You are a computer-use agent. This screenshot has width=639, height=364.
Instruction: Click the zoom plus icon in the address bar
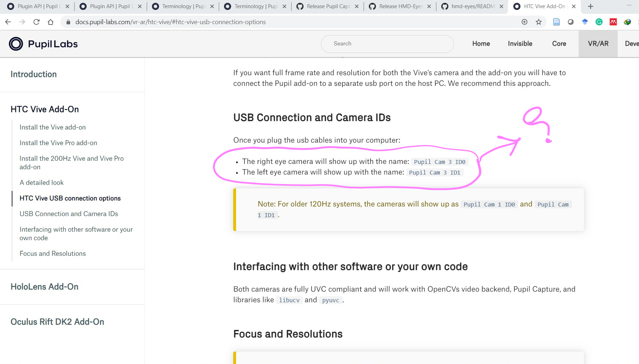[x=524, y=22]
